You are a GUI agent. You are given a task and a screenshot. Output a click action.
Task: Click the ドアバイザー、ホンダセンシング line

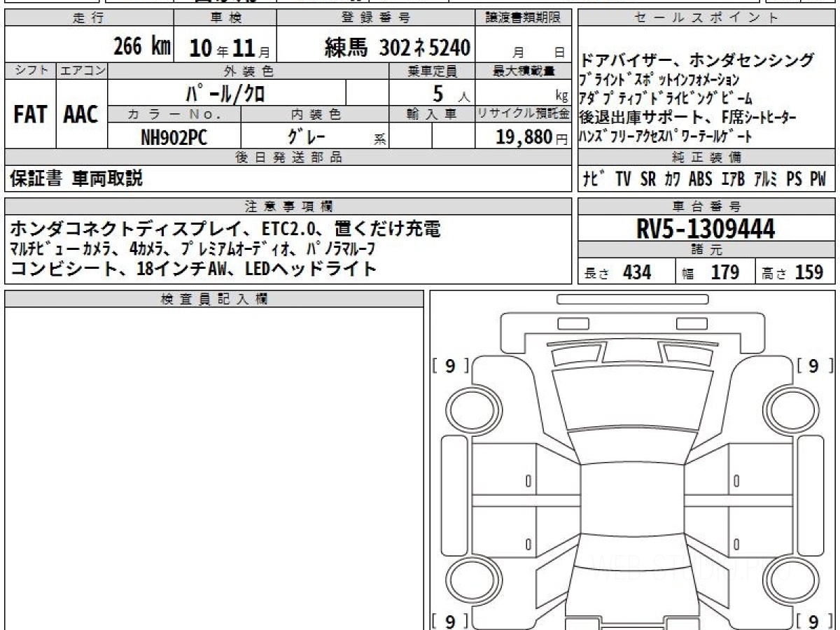click(x=697, y=60)
